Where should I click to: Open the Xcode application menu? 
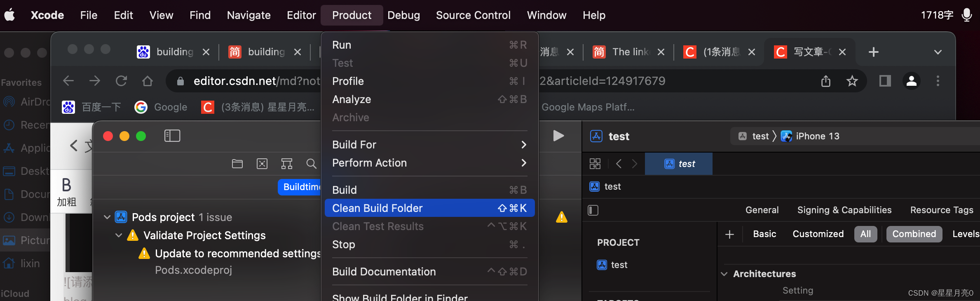pos(47,15)
